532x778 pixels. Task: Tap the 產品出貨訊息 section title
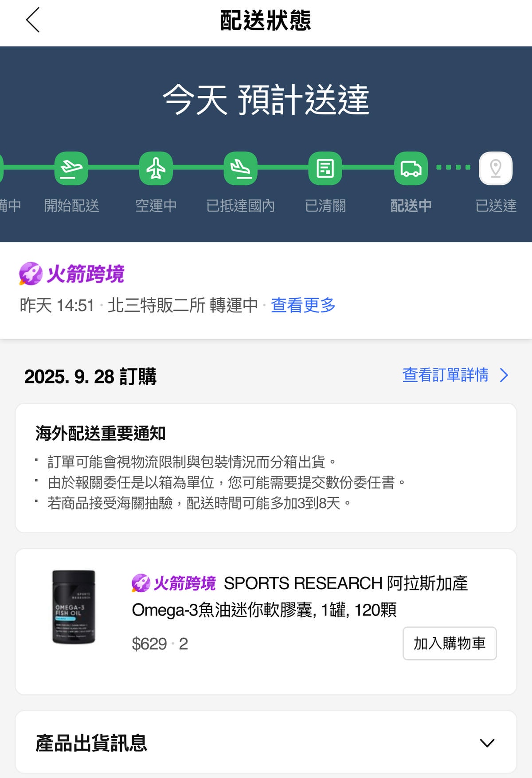(91, 743)
